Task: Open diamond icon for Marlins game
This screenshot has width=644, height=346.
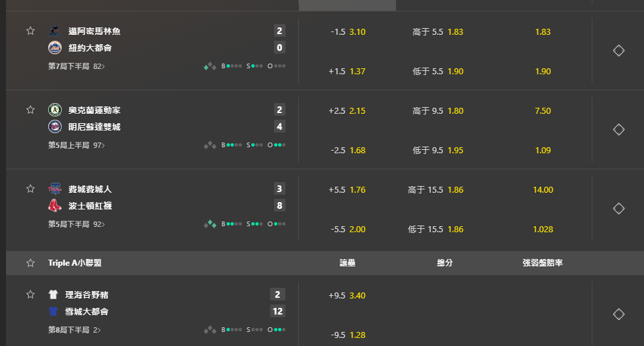Action: point(619,50)
